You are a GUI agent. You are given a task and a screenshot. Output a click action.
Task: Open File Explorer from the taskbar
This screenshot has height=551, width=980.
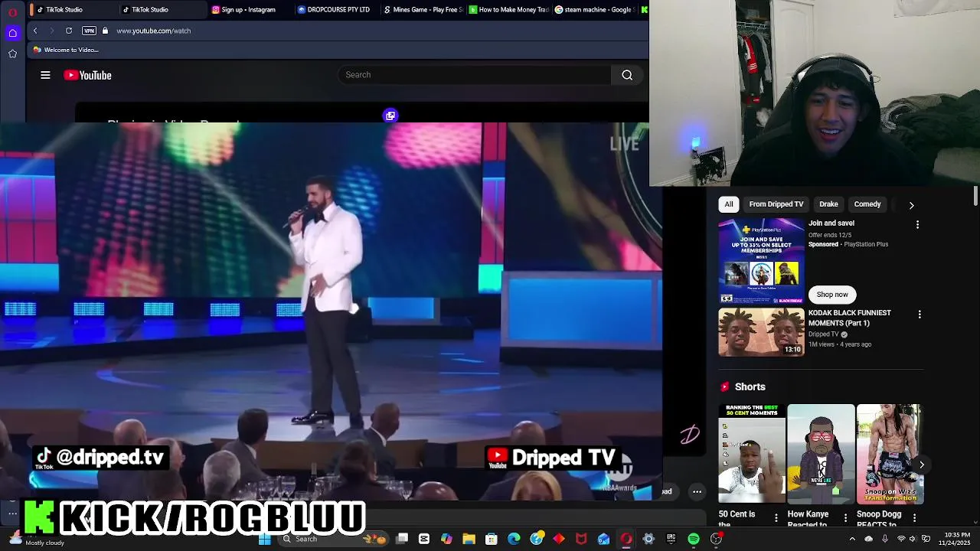click(x=469, y=539)
